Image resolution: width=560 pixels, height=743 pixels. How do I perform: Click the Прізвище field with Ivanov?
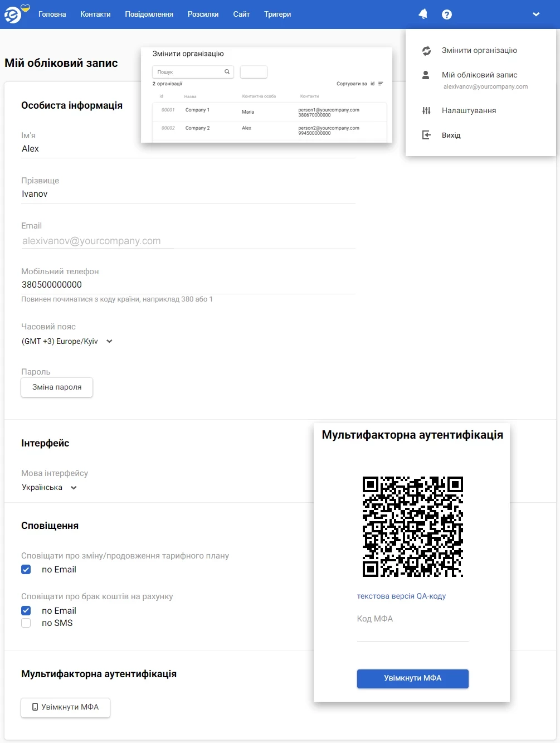188,194
